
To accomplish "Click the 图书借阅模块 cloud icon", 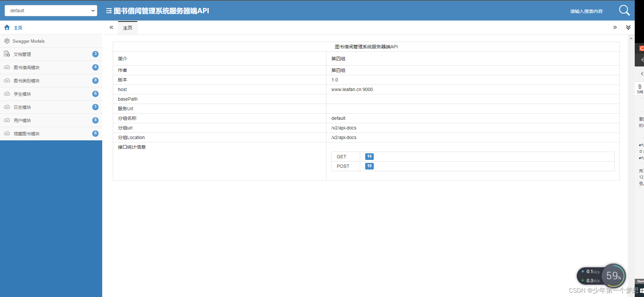I will (7, 67).
